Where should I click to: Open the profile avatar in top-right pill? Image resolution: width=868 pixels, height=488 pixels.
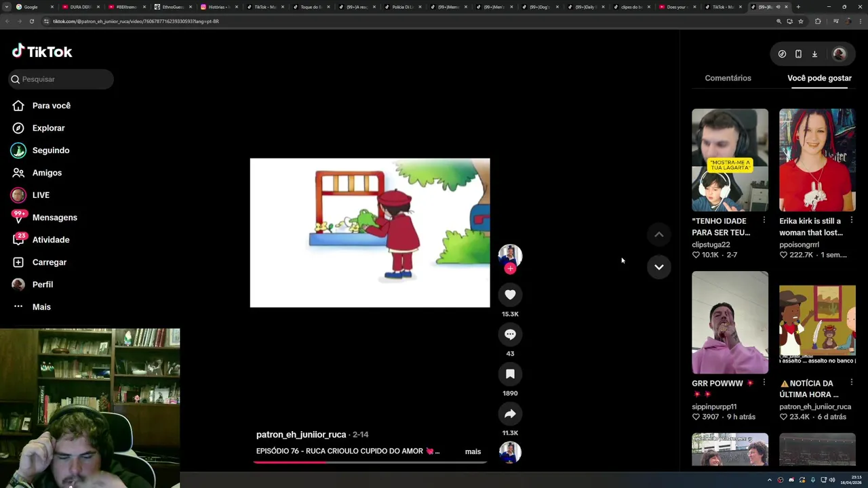pyautogui.click(x=839, y=54)
